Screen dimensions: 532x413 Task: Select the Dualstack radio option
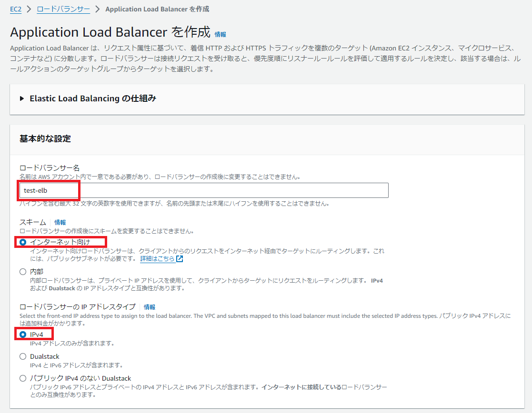click(x=23, y=356)
